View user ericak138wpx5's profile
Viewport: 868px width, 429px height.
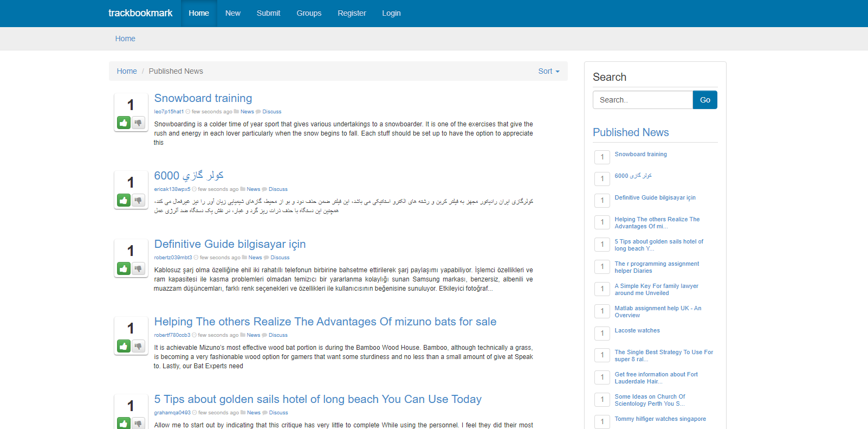point(172,189)
